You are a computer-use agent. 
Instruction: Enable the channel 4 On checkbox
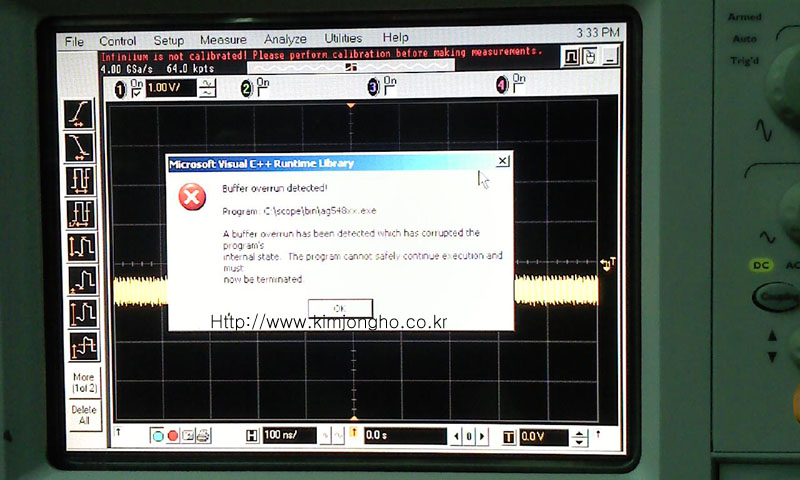[517, 84]
